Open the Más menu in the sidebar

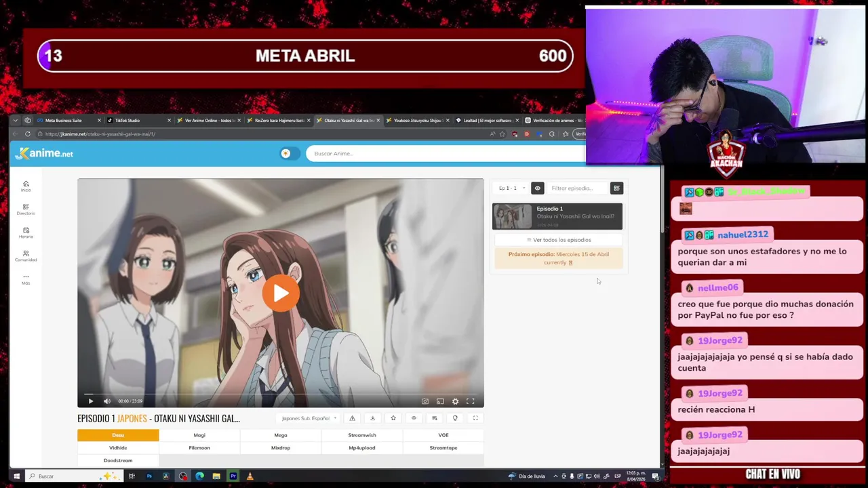click(x=26, y=279)
